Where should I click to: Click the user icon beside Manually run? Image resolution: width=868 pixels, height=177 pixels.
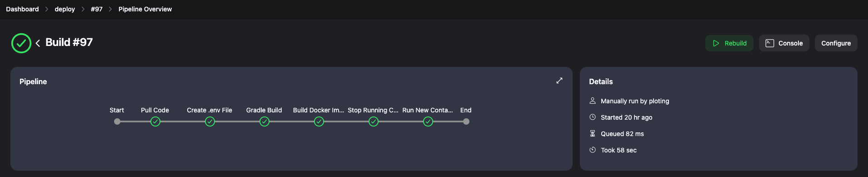click(593, 101)
